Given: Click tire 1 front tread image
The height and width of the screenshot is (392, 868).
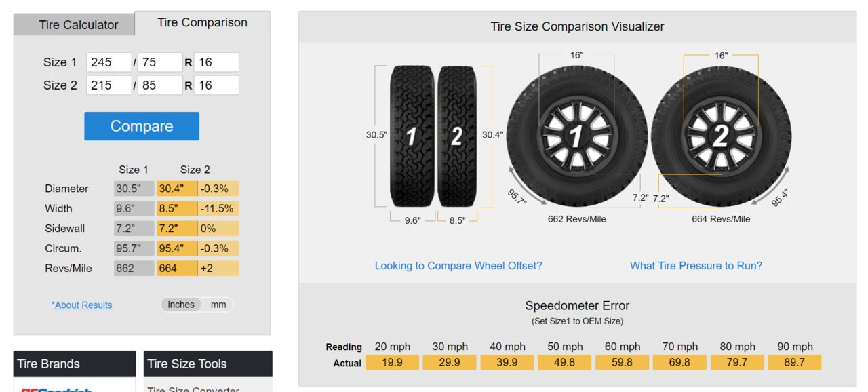Looking at the screenshot, I should click(412, 136).
